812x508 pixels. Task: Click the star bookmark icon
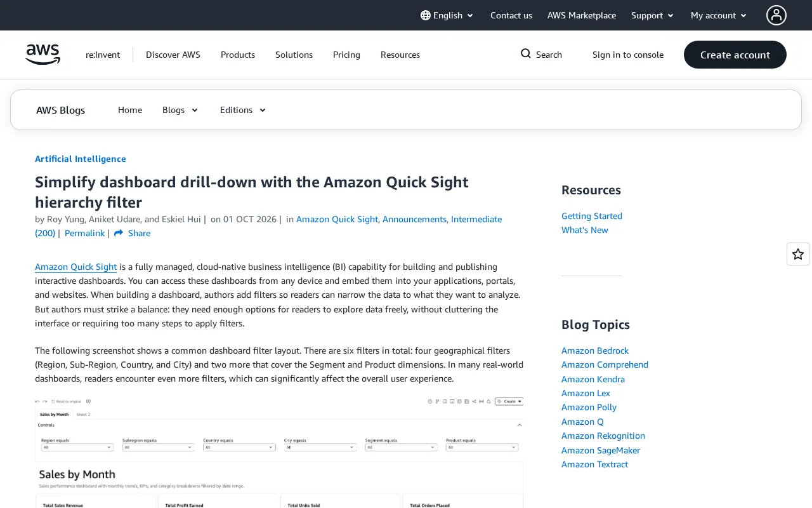tap(798, 254)
